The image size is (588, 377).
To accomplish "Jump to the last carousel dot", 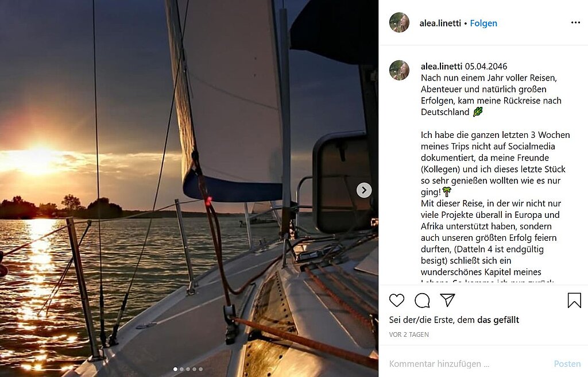I will [200, 369].
